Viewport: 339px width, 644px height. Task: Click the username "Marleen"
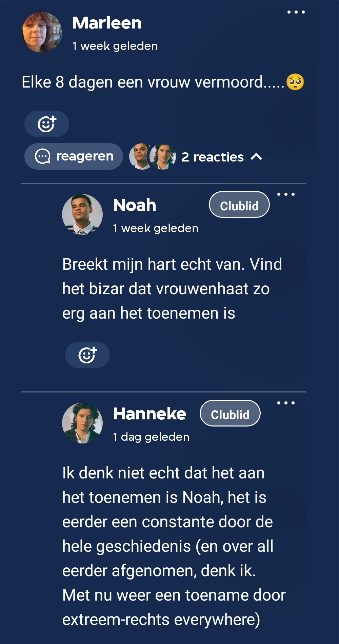coord(107,23)
